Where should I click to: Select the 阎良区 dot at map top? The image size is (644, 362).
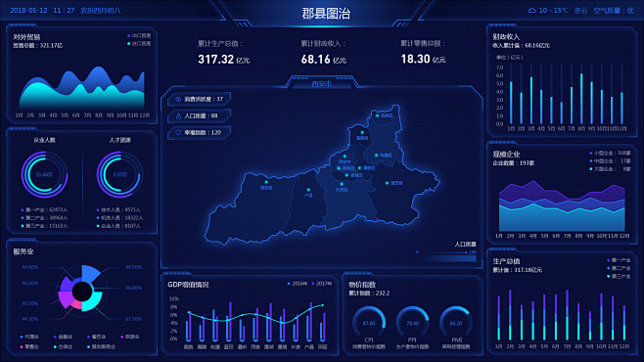coord(378,115)
